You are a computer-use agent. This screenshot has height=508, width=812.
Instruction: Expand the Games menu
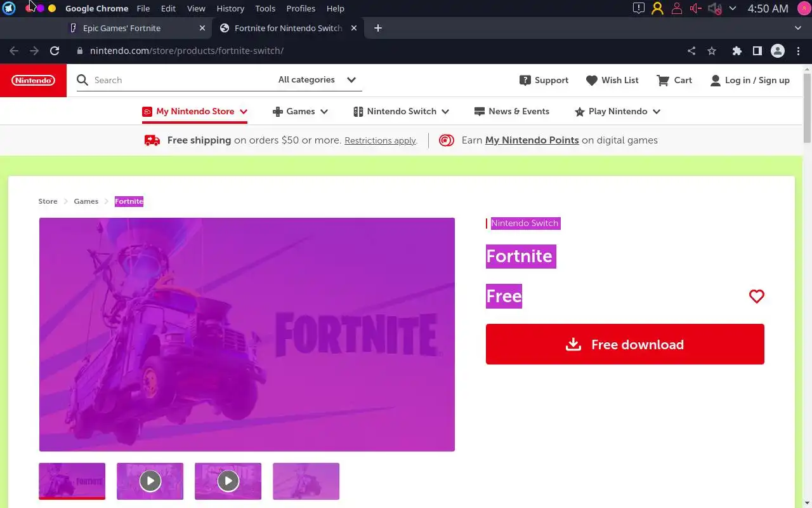tap(300, 111)
